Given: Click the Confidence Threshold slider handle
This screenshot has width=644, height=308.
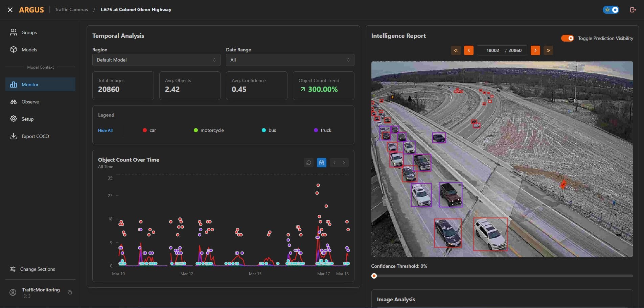Looking at the screenshot, I should tap(374, 276).
